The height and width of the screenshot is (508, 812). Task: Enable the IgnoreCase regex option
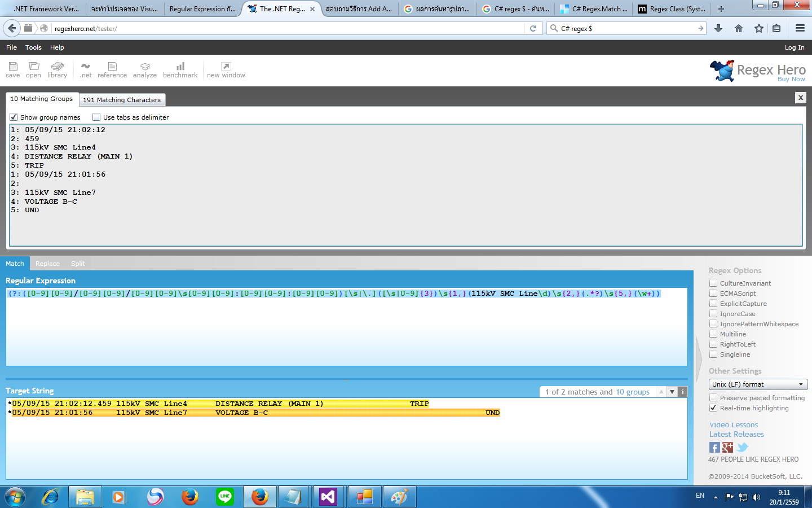click(x=713, y=313)
